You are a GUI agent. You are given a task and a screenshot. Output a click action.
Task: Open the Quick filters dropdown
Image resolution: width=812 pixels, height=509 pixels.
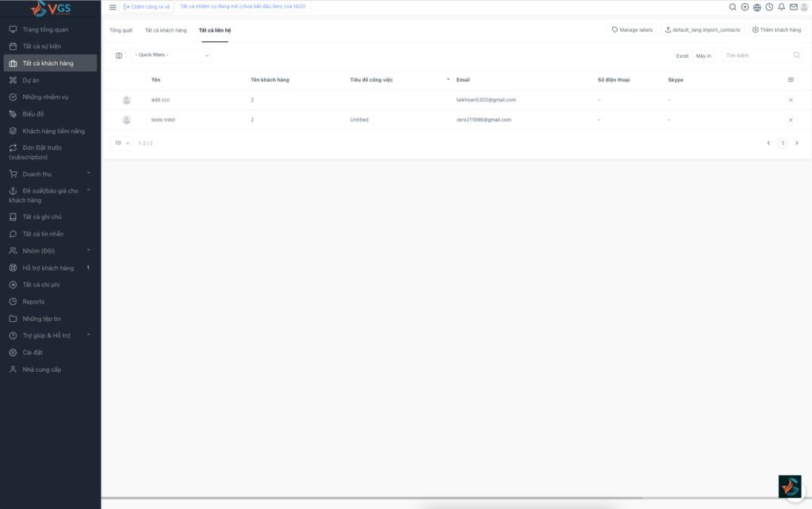(171, 55)
